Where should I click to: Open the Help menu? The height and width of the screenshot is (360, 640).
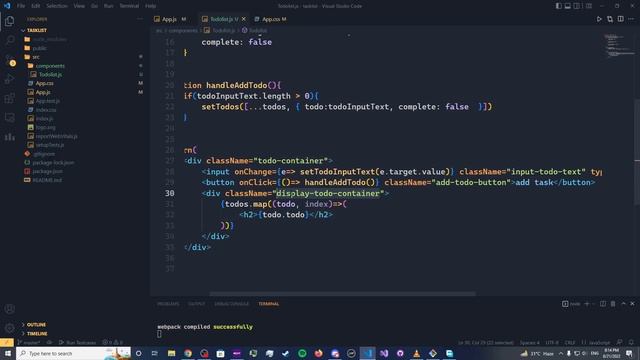pyautogui.click(x=151, y=6)
